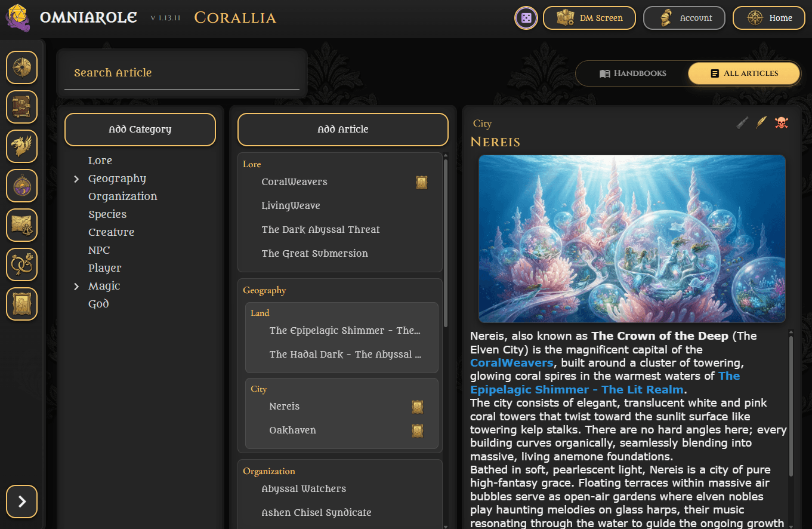Viewport: 812px width, 529px height.
Task: Switch to the All Articles tab
Action: [744, 73]
